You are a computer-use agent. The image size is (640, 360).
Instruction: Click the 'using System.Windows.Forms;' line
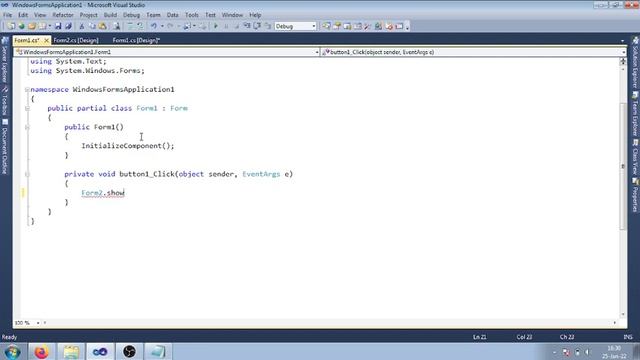coord(87,71)
